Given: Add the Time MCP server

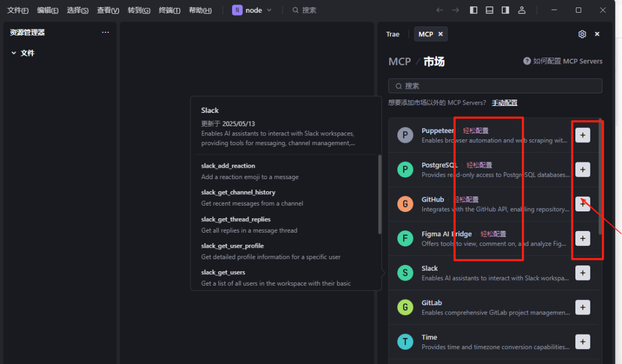Looking at the screenshot, I should pyautogui.click(x=582, y=342).
